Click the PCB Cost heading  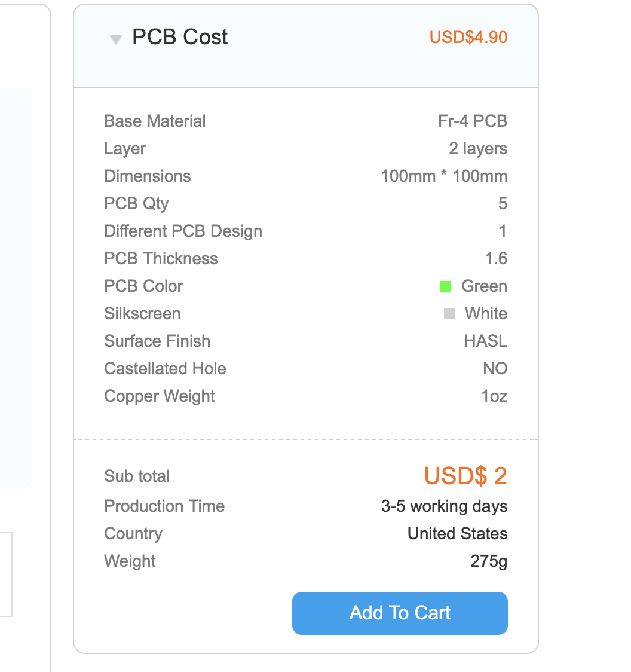tap(180, 37)
